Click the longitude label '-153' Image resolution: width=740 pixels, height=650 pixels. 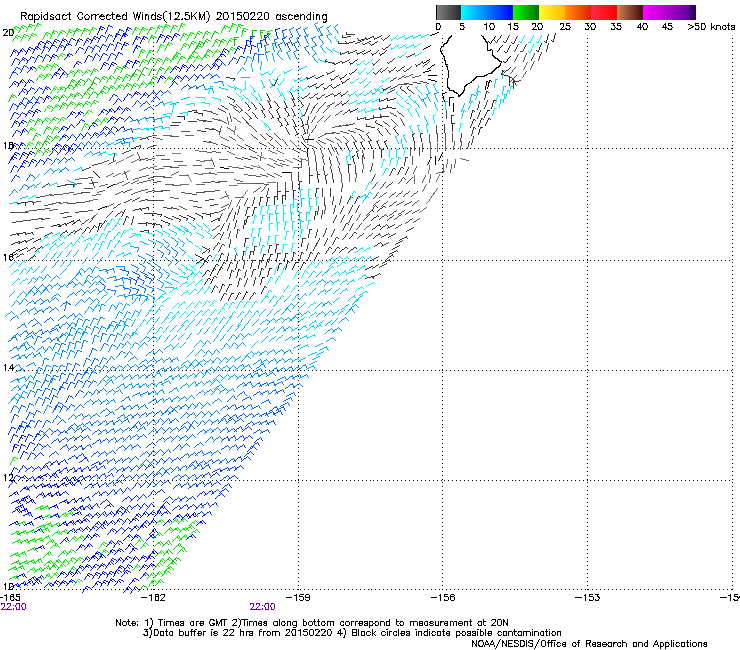[x=588, y=598]
